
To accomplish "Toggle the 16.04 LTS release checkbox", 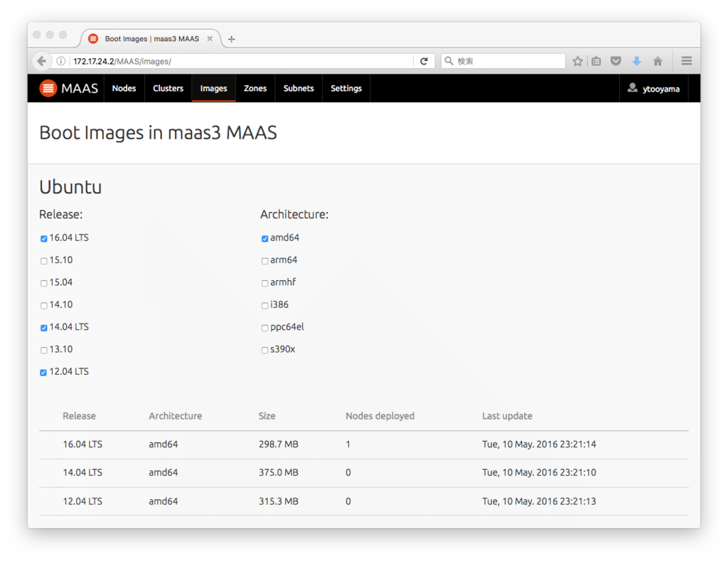I will (x=43, y=239).
